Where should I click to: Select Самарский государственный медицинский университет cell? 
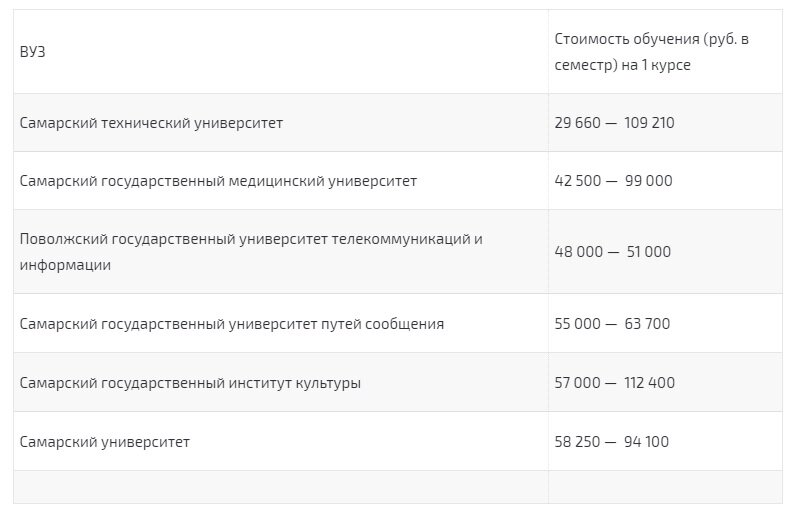pos(218,181)
